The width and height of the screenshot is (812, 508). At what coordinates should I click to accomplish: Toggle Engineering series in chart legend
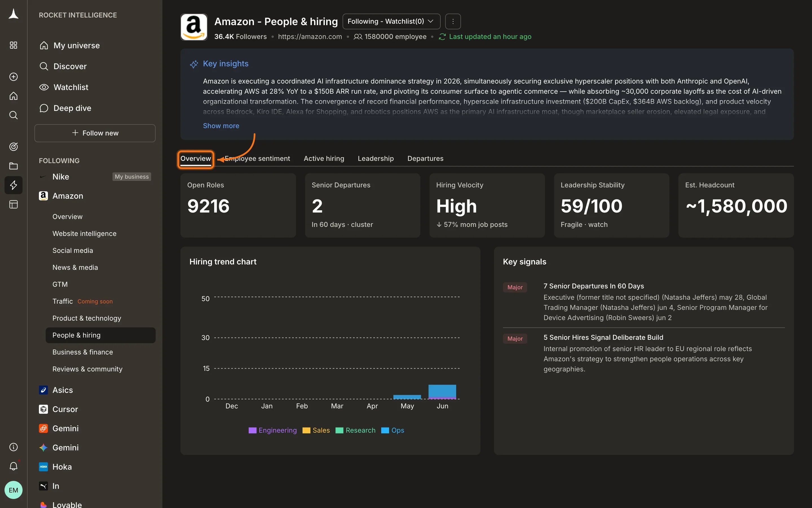272,430
